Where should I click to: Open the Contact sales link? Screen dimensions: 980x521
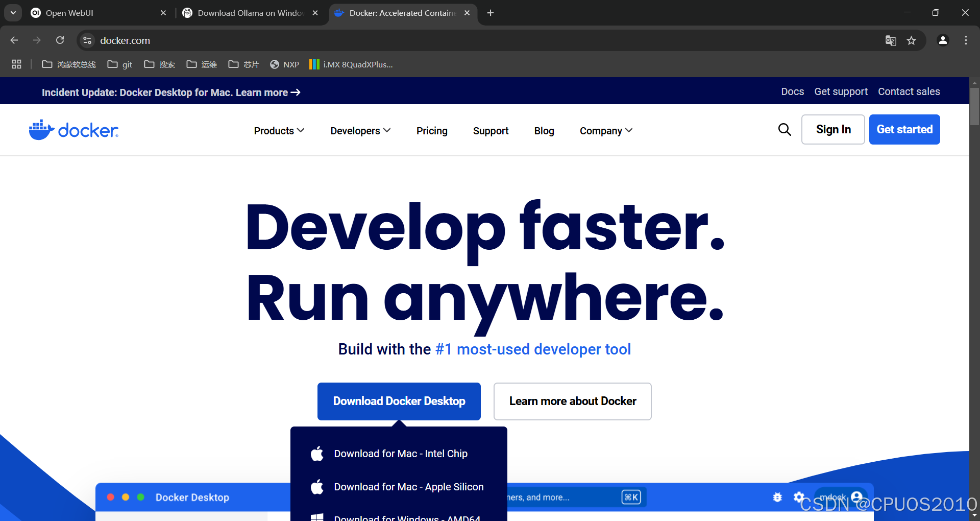(x=909, y=91)
